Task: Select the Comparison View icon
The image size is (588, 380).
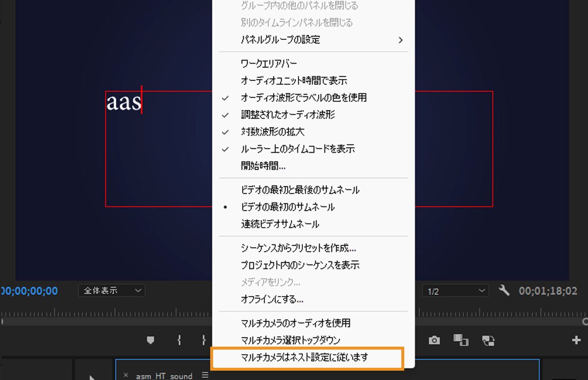Action: [x=489, y=339]
